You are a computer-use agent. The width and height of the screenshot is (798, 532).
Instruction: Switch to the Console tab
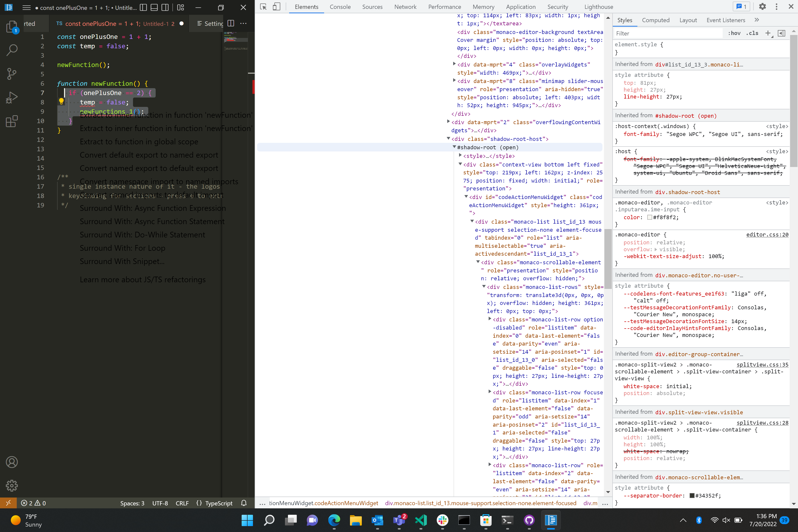[x=340, y=7]
